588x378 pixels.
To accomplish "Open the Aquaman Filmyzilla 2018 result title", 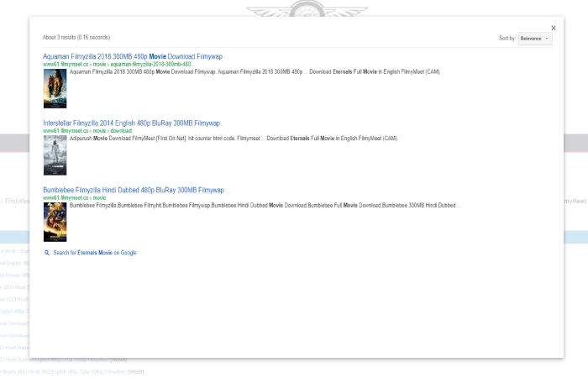I will click(132, 56).
